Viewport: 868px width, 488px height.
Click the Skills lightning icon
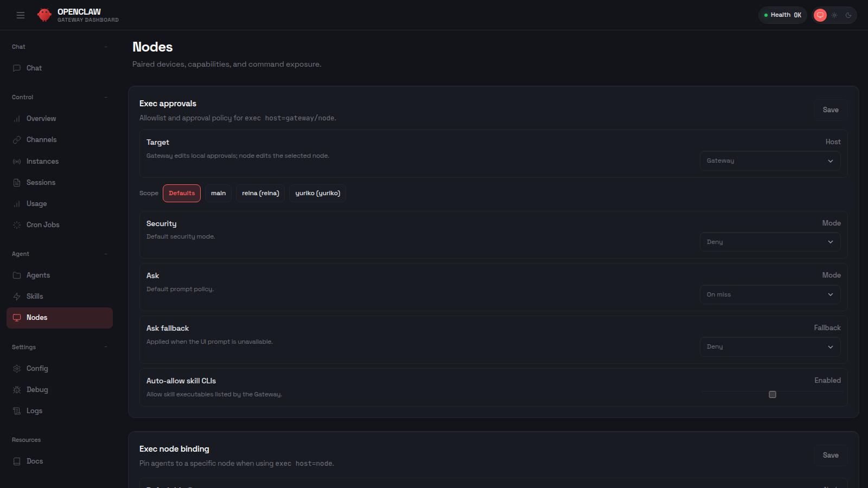pyautogui.click(x=17, y=296)
